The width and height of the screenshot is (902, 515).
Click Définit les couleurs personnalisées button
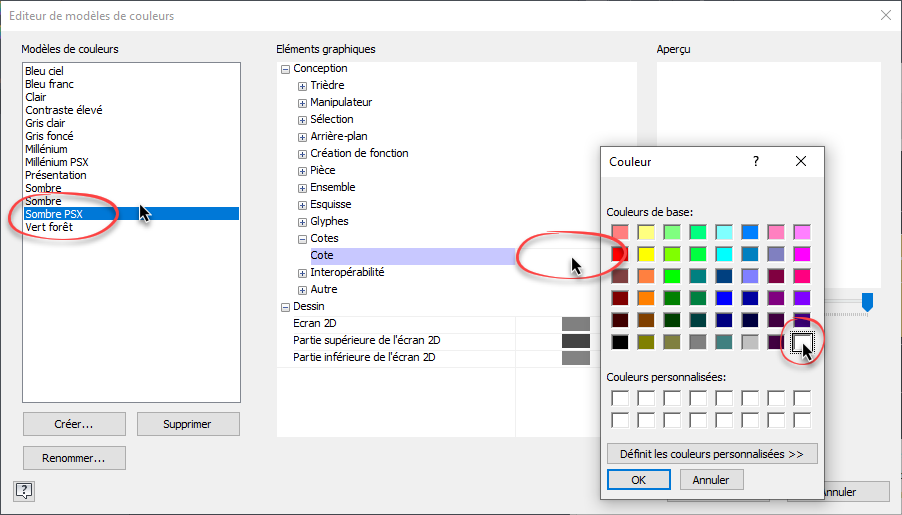click(x=712, y=454)
